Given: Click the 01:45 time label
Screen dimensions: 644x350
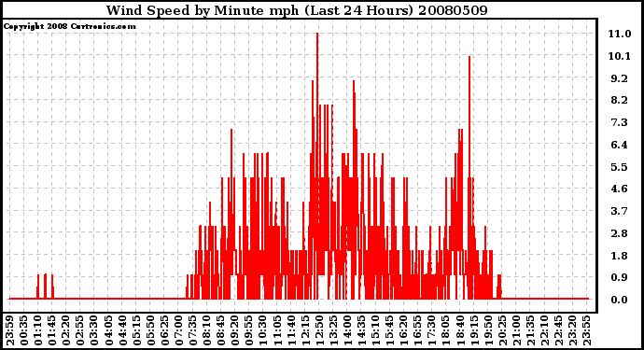Looking at the screenshot, I should pos(52,330).
